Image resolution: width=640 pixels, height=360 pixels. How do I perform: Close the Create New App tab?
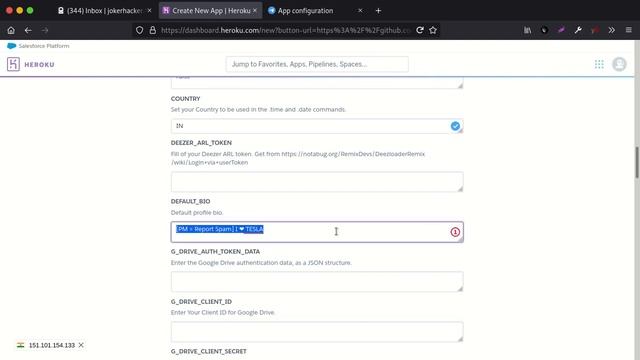tap(255, 11)
